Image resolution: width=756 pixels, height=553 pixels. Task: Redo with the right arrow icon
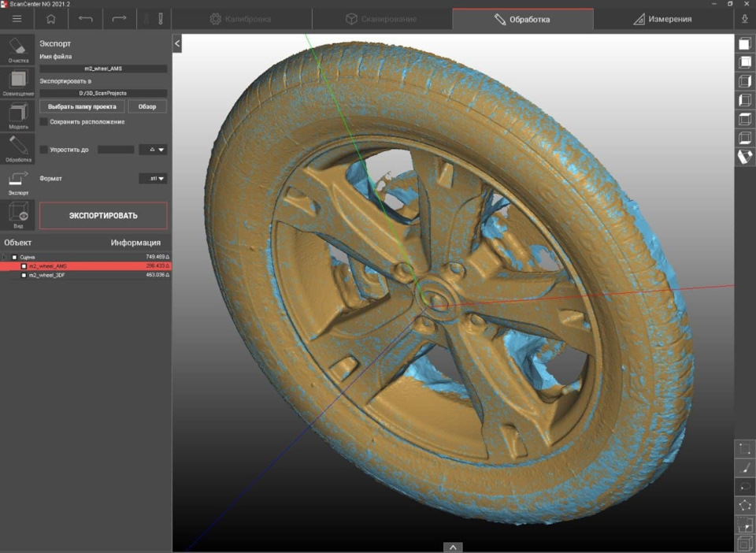coord(119,19)
